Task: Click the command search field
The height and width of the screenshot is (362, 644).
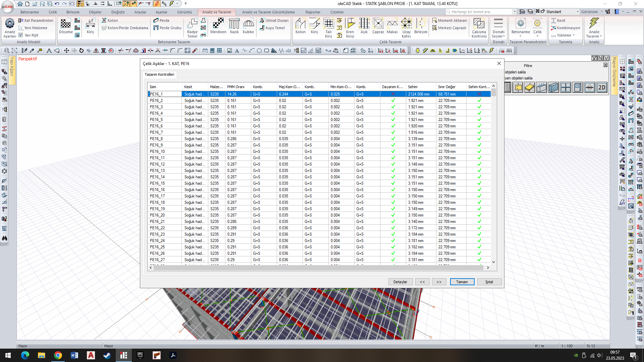Action: click(x=480, y=12)
